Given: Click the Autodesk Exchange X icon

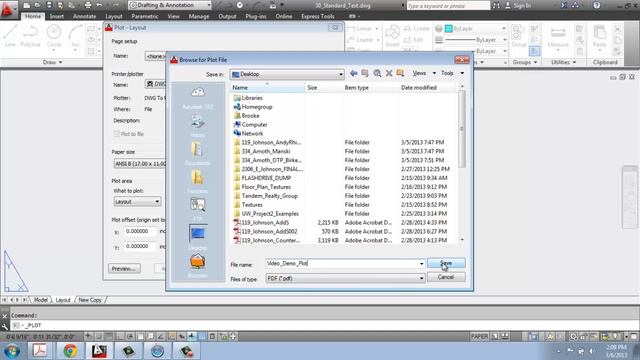Looking at the screenshot, I should click(564, 5).
